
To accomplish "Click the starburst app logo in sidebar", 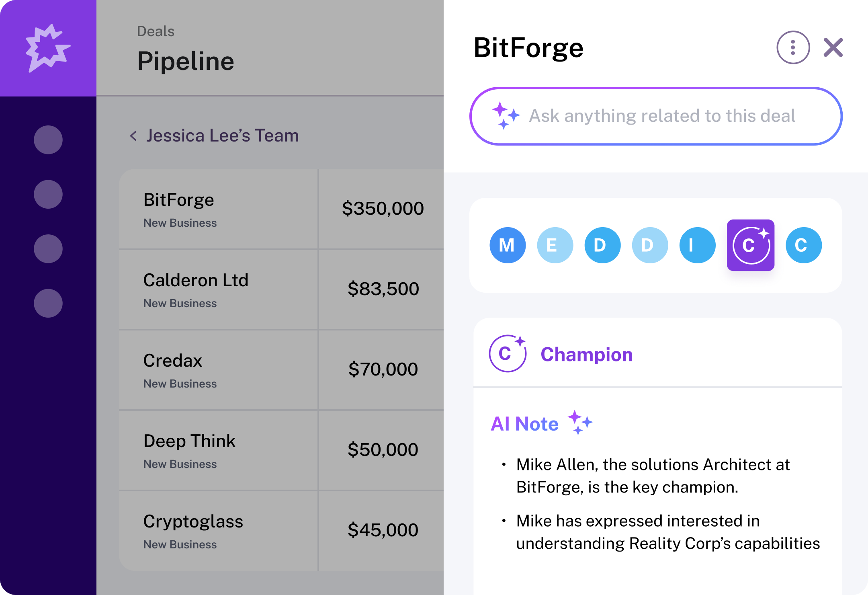I will [x=48, y=48].
